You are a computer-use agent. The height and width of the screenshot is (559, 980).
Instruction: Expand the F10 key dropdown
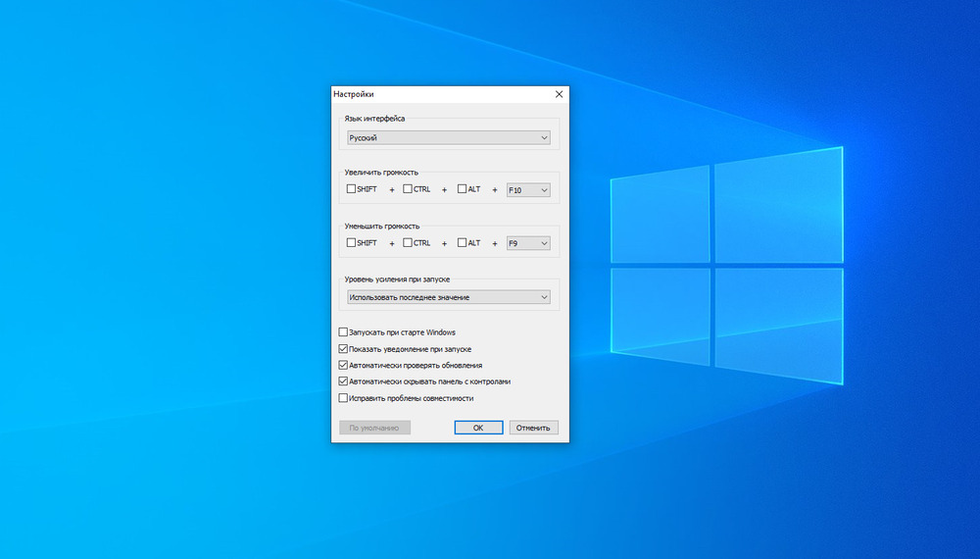click(528, 190)
